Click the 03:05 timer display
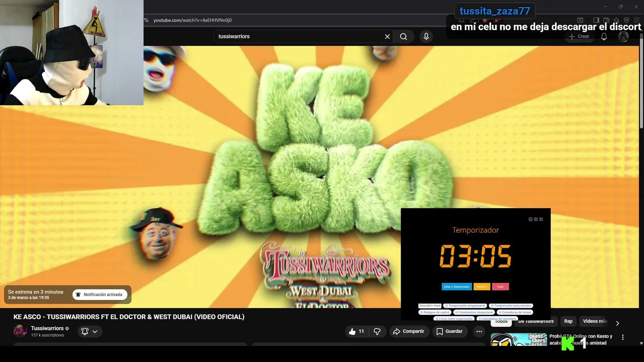This screenshot has height=362, width=644. (475, 256)
